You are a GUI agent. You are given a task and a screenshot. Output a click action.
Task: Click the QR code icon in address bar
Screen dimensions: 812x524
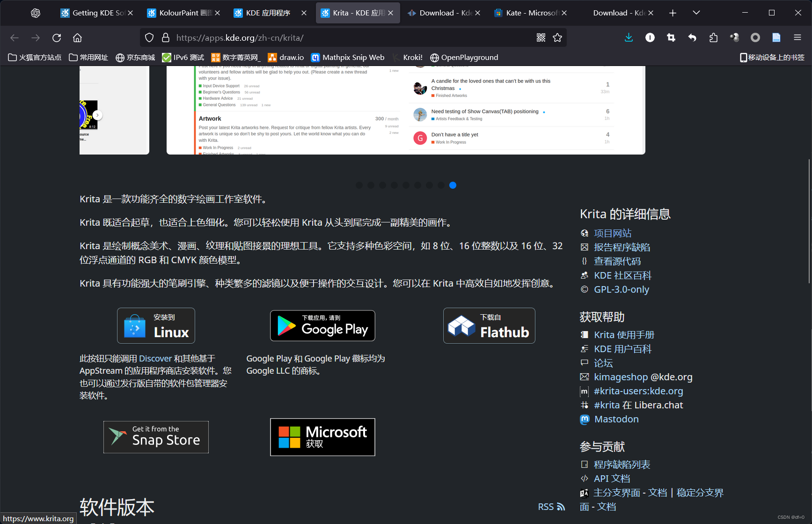pyautogui.click(x=541, y=37)
